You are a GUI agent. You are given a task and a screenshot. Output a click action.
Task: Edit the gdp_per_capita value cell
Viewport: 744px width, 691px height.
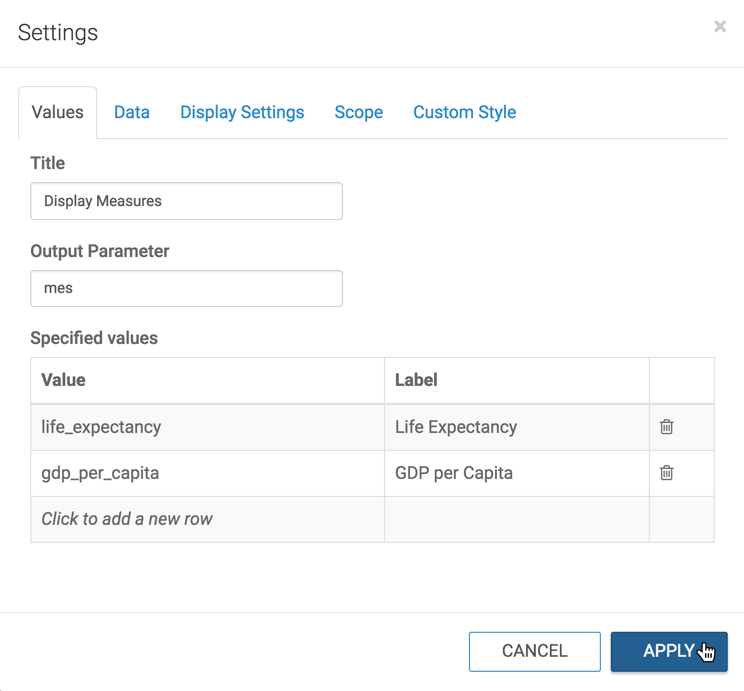coord(207,473)
